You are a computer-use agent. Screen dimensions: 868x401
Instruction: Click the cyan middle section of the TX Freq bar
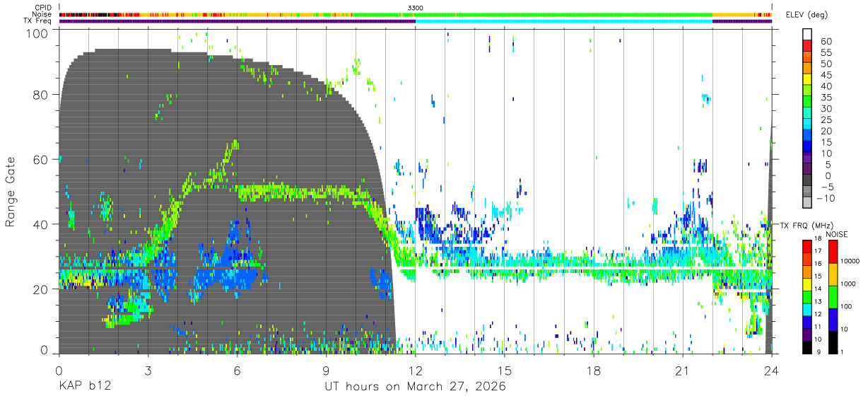click(563, 21)
